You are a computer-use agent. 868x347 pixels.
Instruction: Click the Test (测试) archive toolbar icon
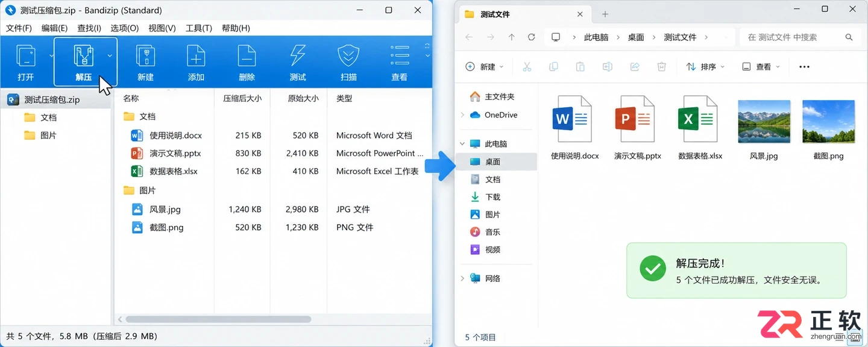298,56
